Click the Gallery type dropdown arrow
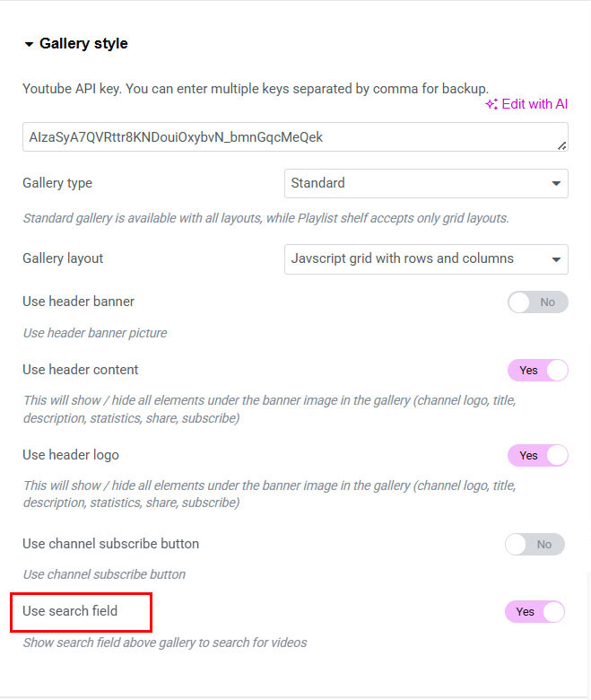 [555, 184]
